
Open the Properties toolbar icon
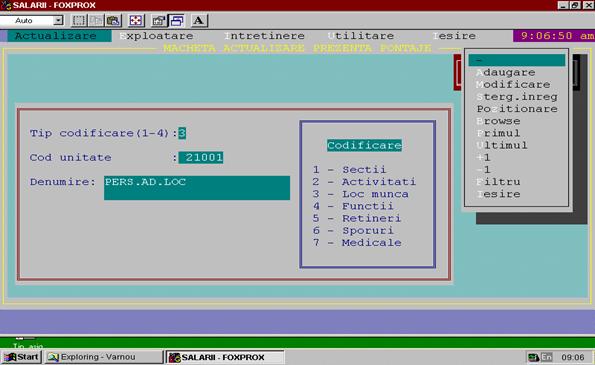(159, 20)
